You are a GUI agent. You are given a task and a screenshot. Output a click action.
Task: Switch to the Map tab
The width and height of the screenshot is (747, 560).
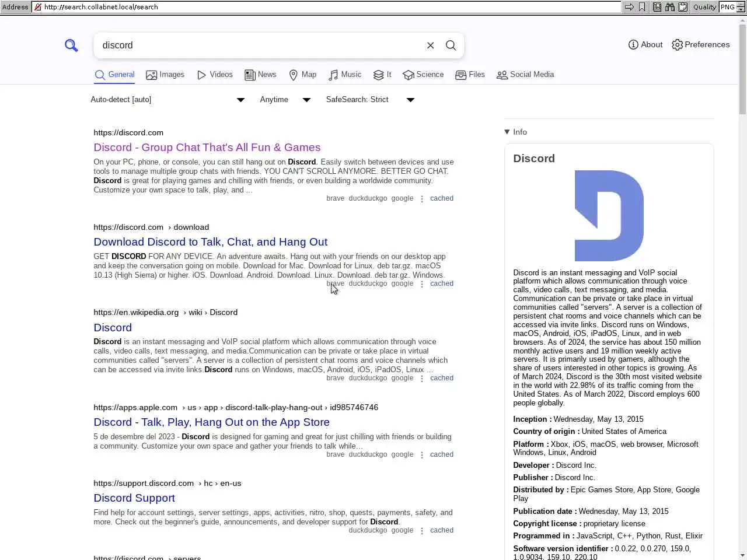(x=302, y=75)
